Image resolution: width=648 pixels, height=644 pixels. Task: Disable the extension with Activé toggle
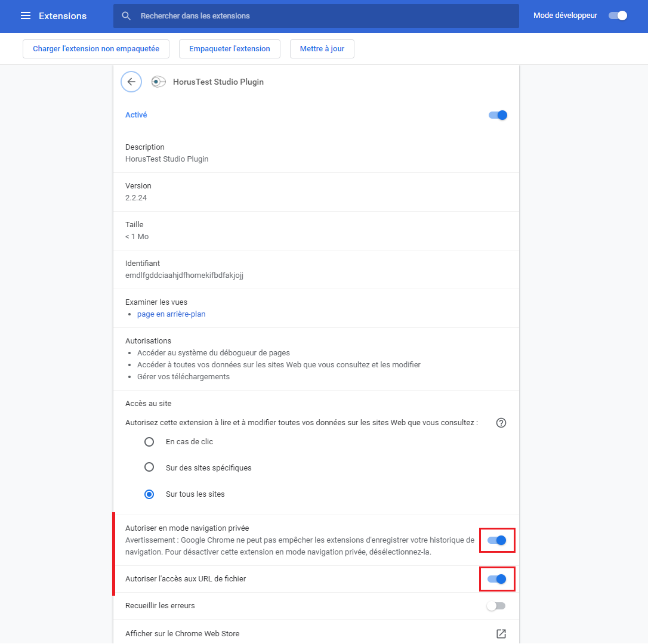(x=498, y=115)
